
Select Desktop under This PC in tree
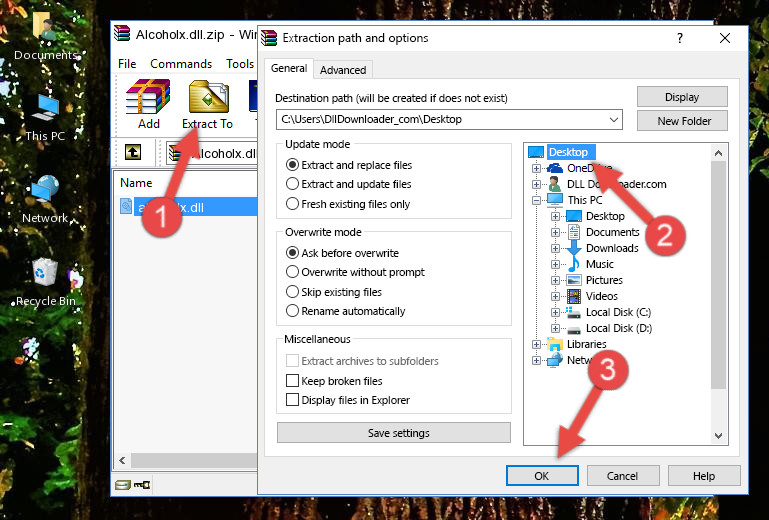[x=605, y=216]
